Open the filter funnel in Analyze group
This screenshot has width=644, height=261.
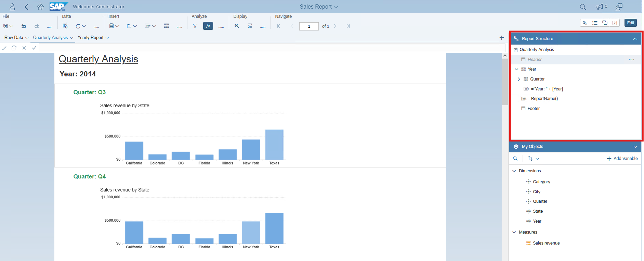coord(195,26)
